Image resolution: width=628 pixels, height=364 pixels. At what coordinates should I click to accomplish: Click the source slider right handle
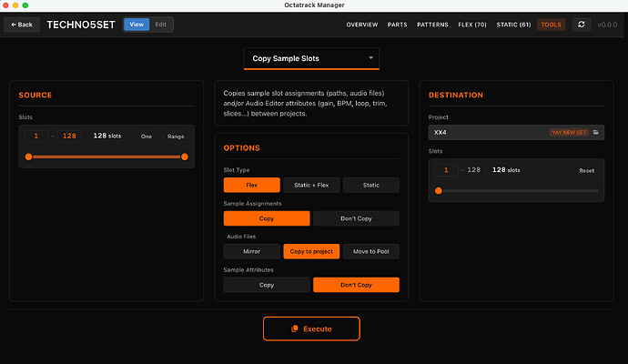tap(185, 157)
